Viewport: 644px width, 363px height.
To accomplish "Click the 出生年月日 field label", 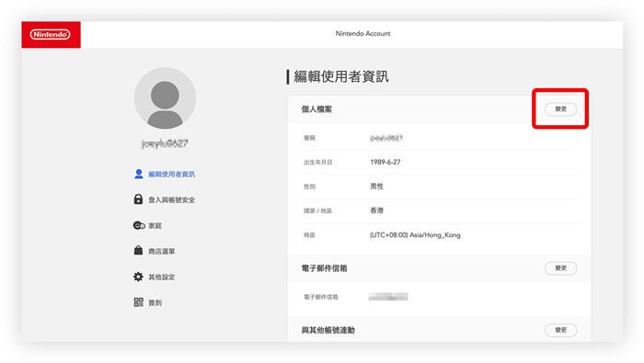I will (318, 163).
